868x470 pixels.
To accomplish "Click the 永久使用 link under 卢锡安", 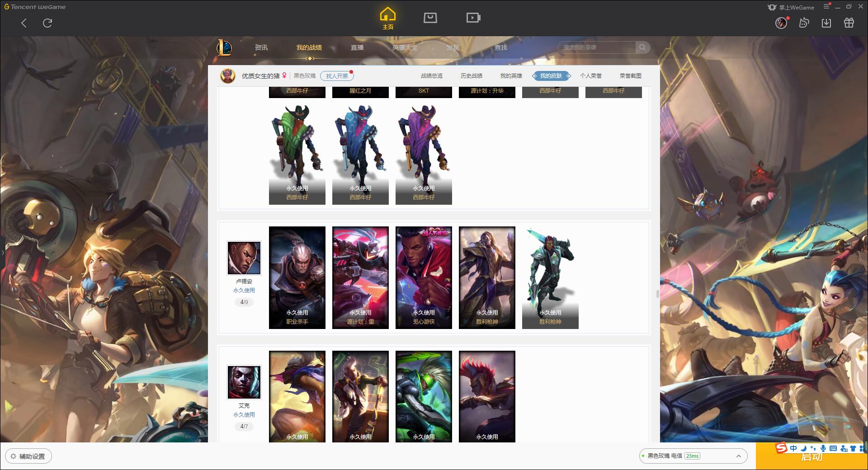I will (244, 290).
